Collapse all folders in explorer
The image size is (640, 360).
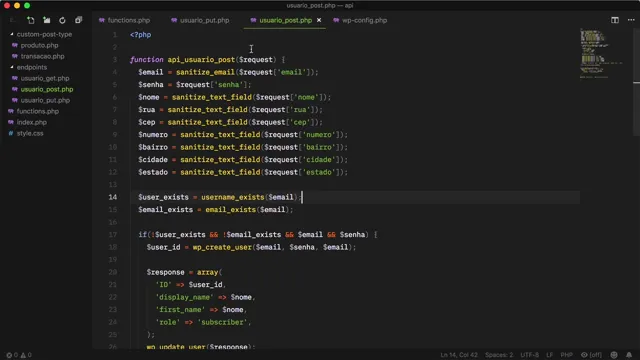point(78,20)
